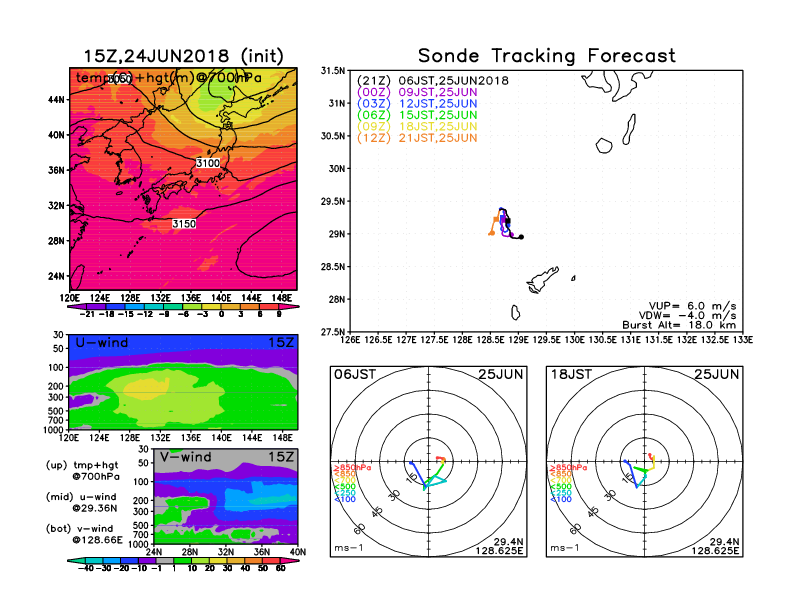792x612 pixels.
Task: Click the "15Z" label in the U-wind panel
Action: (x=280, y=343)
